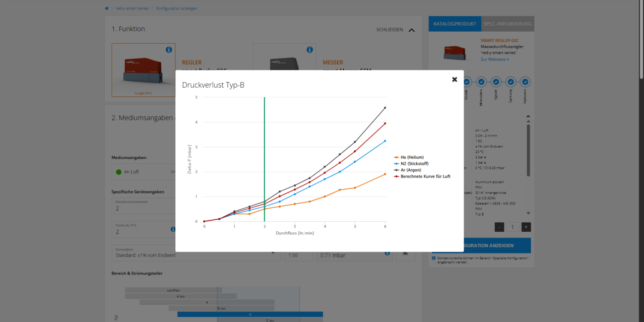Decrease quantity with the minus button
The height and width of the screenshot is (322, 644).
499,227
